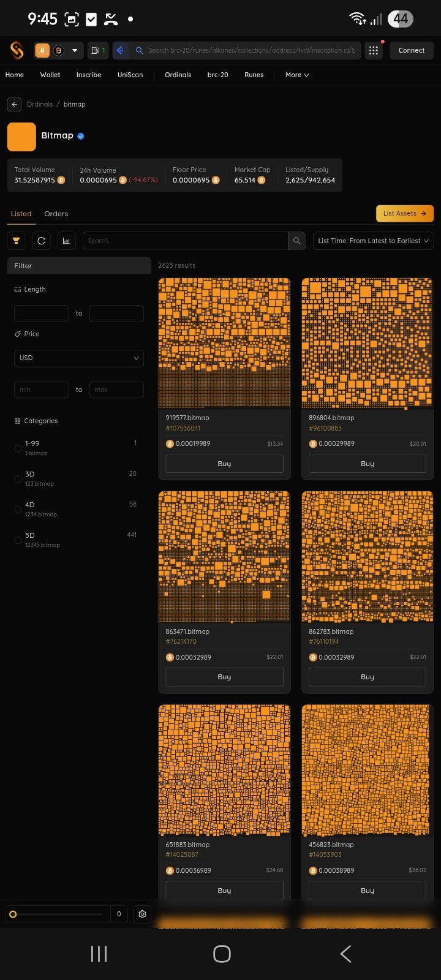The width and height of the screenshot is (441, 980).
Task: Select the 4D category radio button
Action: point(18,510)
